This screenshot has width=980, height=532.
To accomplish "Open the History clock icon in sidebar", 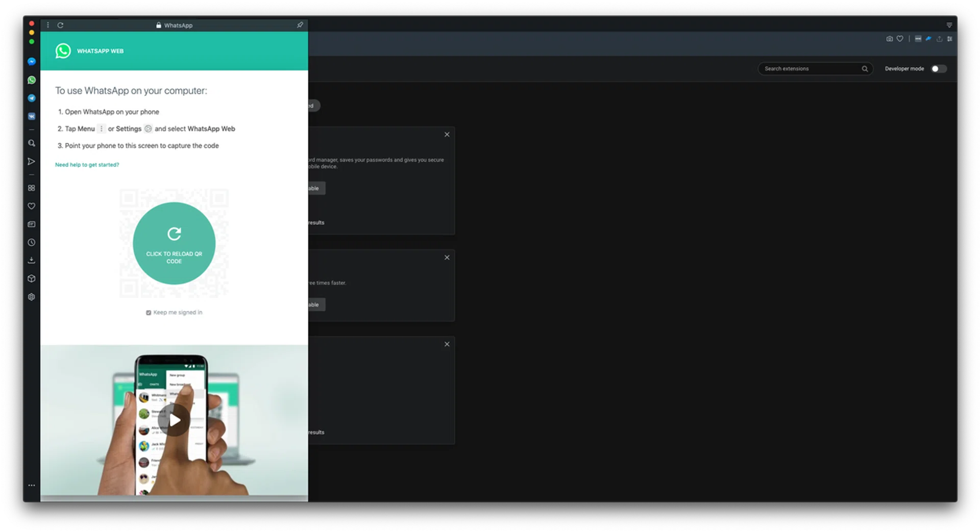I will coord(32,243).
